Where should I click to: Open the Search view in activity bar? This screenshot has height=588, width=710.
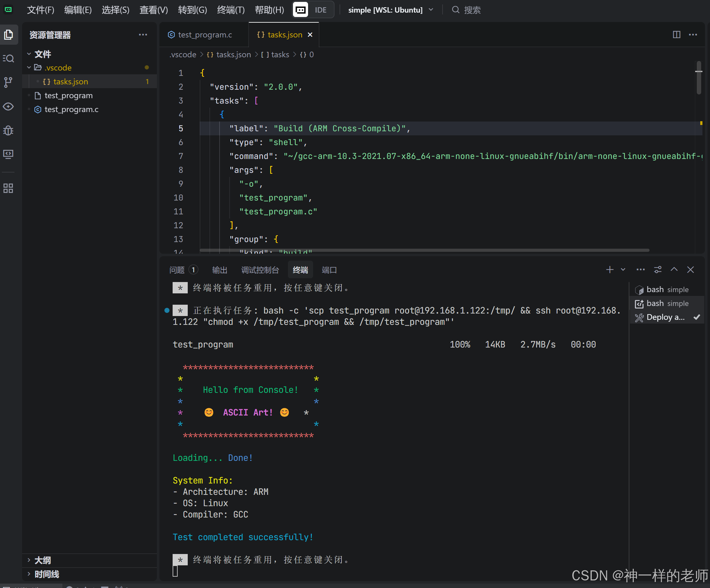click(x=9, y=59)
